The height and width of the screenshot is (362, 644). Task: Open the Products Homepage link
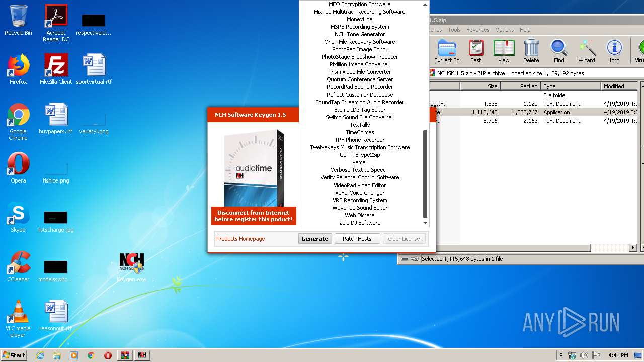coord(240,239)
